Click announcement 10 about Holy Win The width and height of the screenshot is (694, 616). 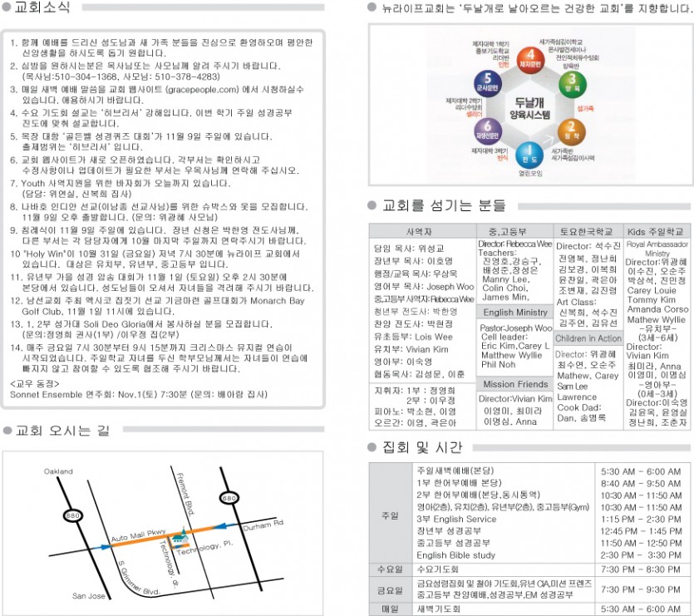pyautogui.click(x=155, y=259)
